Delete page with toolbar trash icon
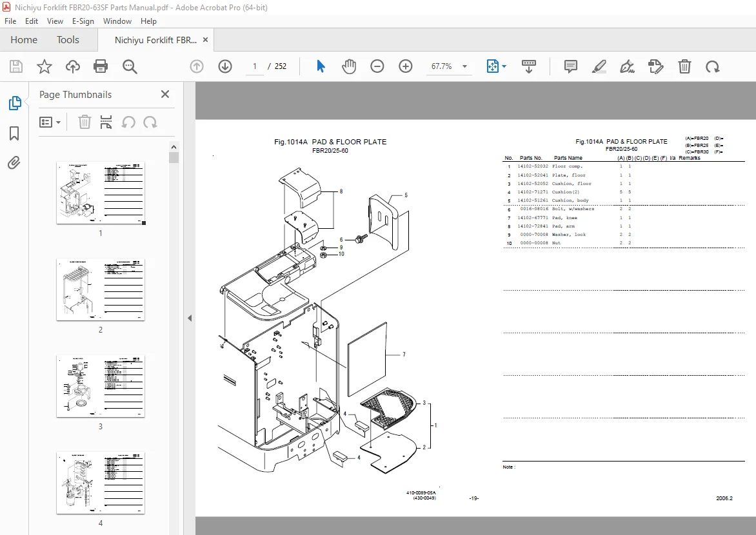This screenshot has height=535, width=756. pos(684,66)
